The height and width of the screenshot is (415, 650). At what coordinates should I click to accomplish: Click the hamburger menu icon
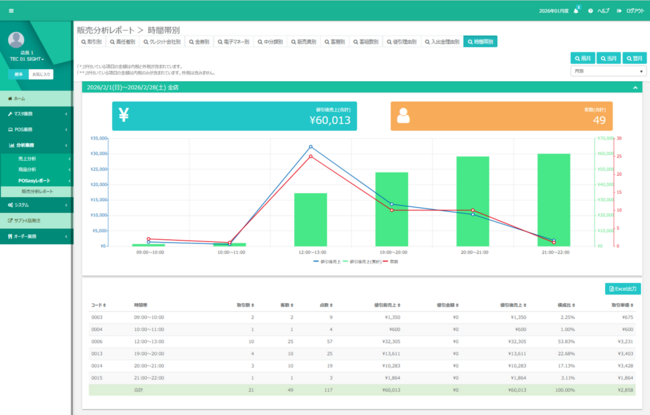pos(10,10)
